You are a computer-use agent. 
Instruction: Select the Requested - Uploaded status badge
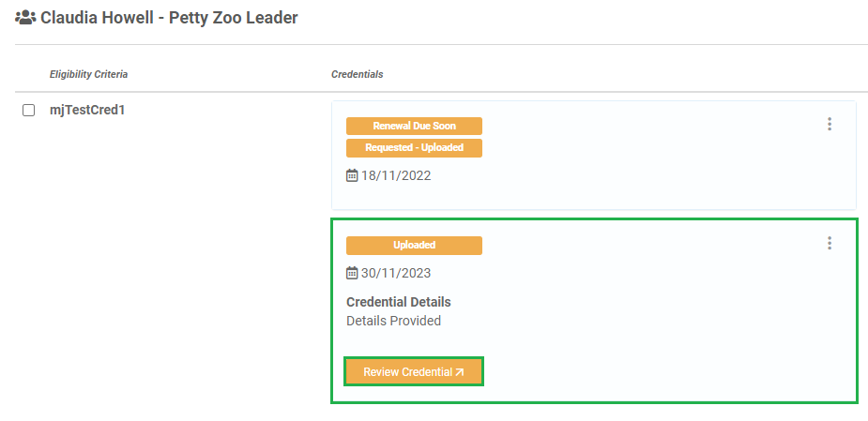[x=414, y=148]
